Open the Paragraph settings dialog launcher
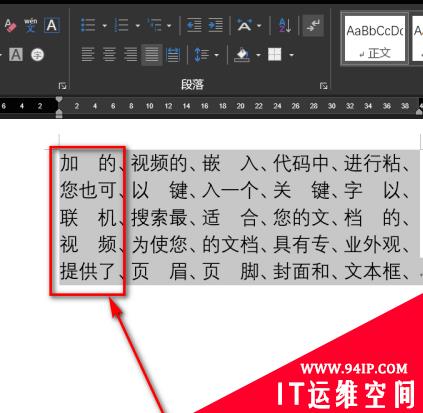 point(323,86)
